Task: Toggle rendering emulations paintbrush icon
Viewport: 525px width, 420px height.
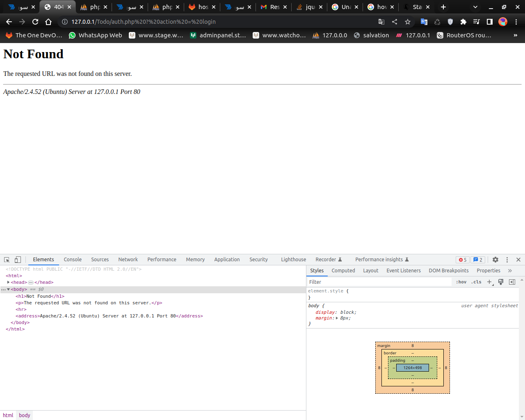Action: [501, 282]
